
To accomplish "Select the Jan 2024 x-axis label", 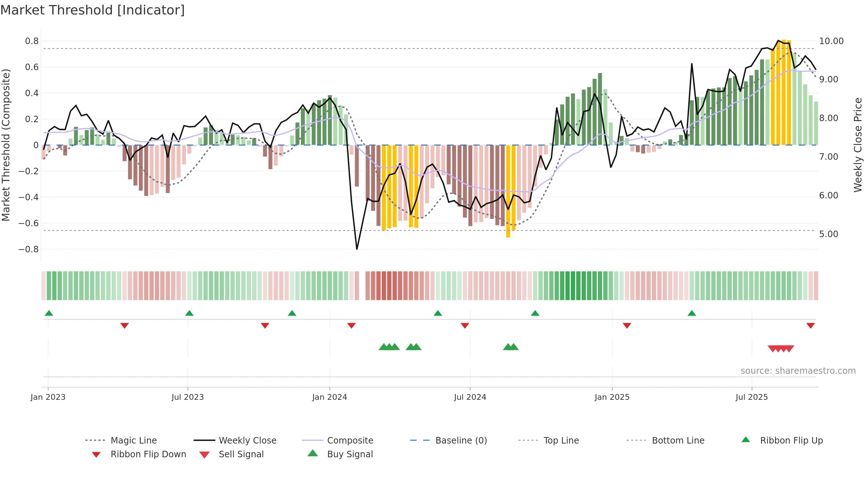I will (330, 397).
